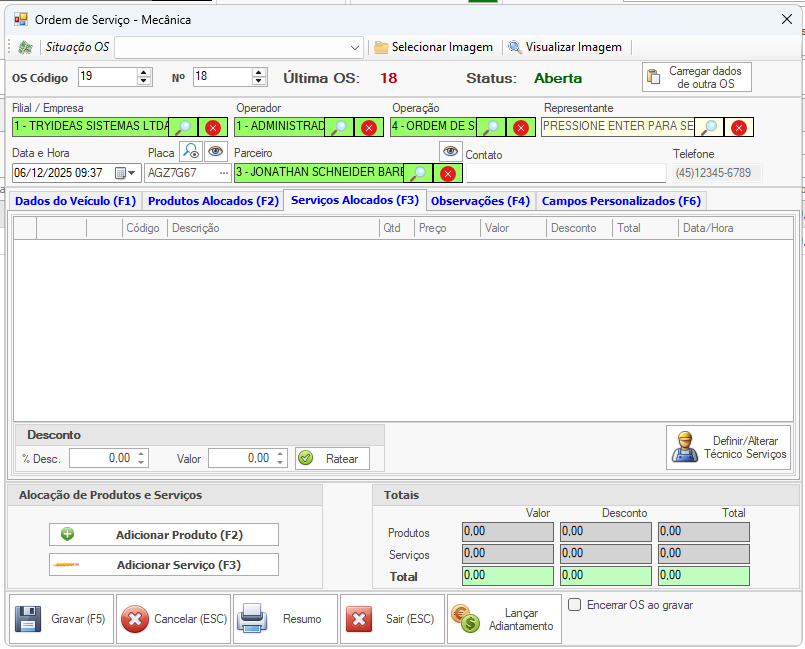The width and height of the screenshot is (805, 649).
Task: Open the Data e Hora calendar picker
Action: point(121,173)
